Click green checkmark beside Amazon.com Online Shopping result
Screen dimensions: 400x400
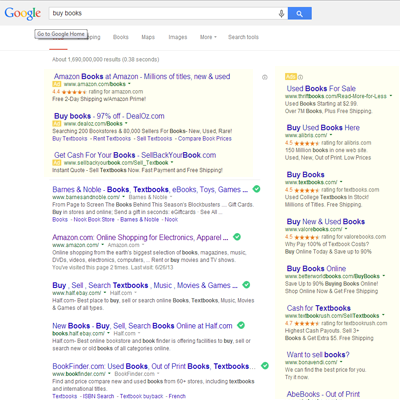pos(237,237)
